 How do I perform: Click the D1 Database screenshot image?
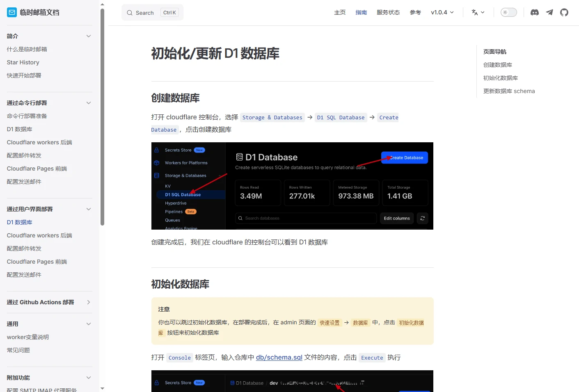(x=292, y=186)
